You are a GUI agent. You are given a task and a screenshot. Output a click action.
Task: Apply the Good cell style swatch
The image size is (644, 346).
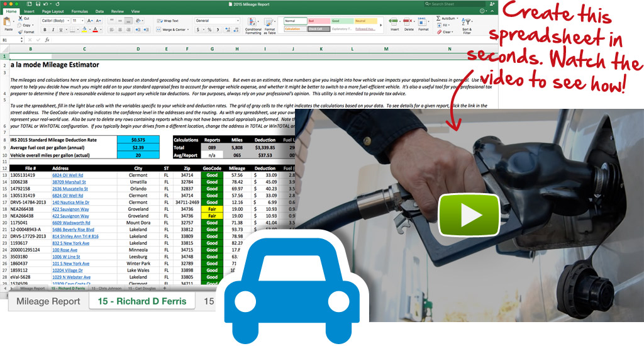click(342, 21)
